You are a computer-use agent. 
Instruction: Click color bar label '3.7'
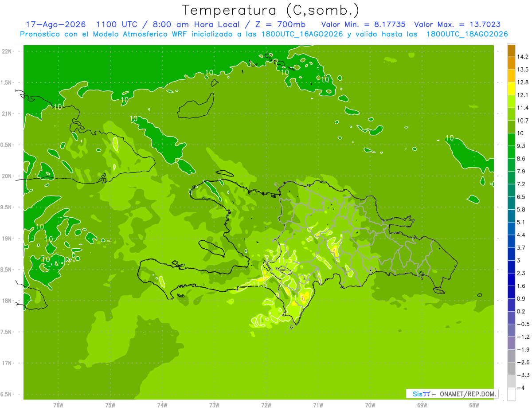pyautogui.click(x=521, y=247)
